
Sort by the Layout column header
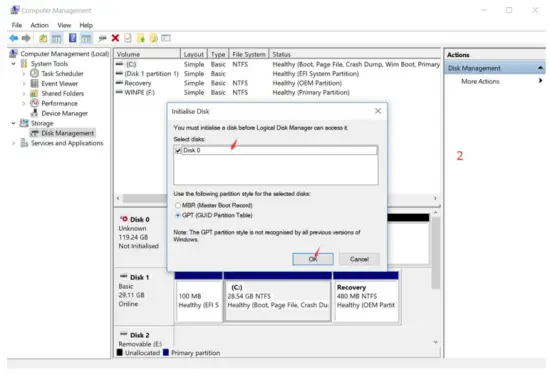(194, 54)
